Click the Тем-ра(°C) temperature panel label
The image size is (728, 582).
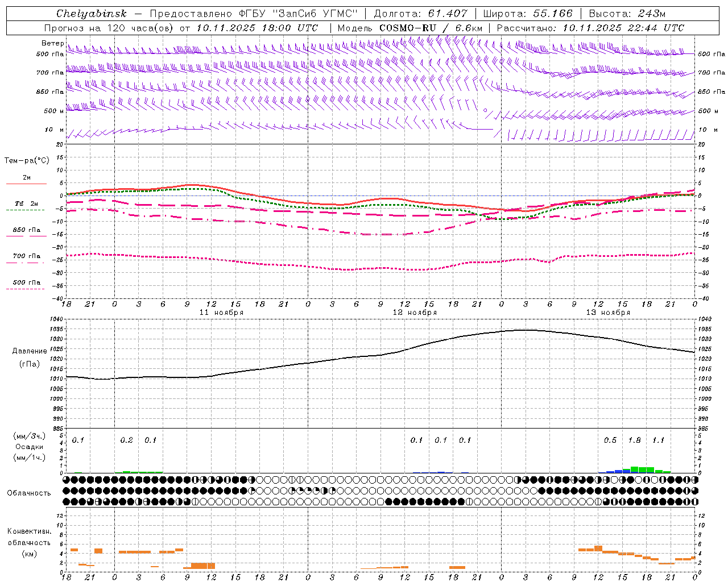27,160
